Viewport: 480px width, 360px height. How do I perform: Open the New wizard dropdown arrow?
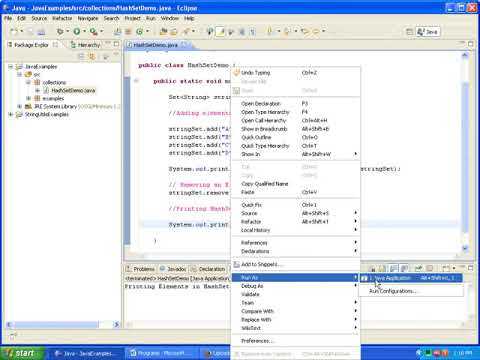click(22, 31)
